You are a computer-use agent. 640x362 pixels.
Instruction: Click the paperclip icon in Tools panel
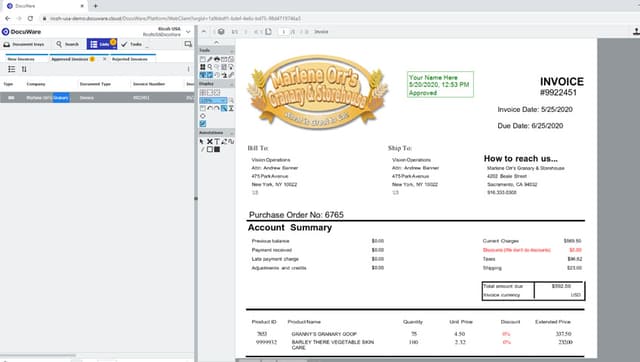(231, 75)
